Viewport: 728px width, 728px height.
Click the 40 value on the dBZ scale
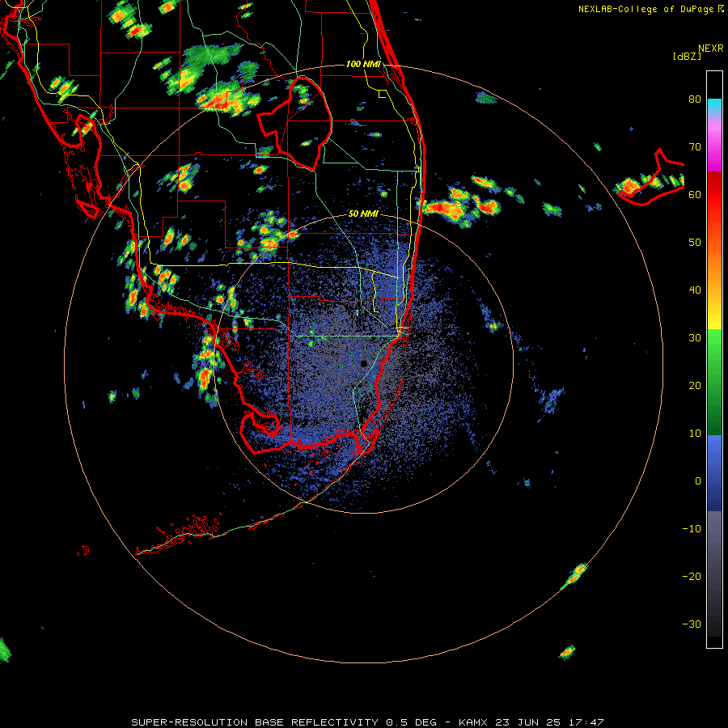click(x=695, y=290)
